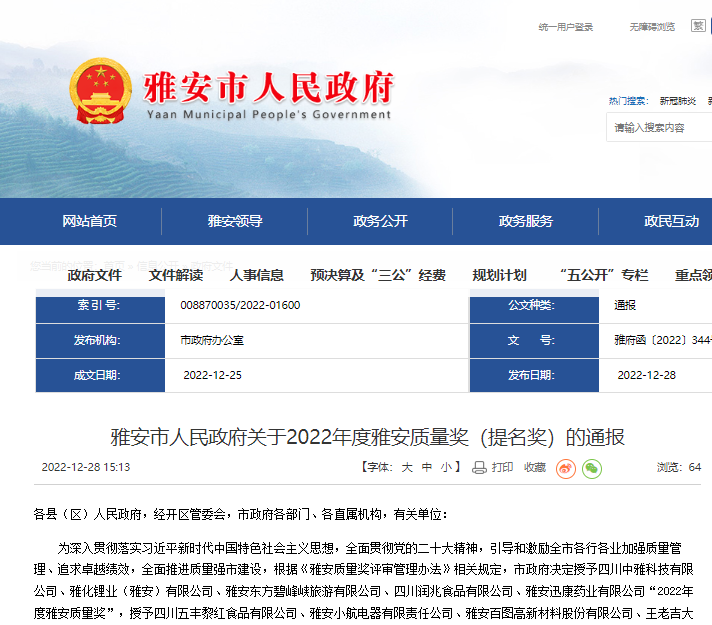Click the 发布日期 value 2022-12-28

[647, 375]
